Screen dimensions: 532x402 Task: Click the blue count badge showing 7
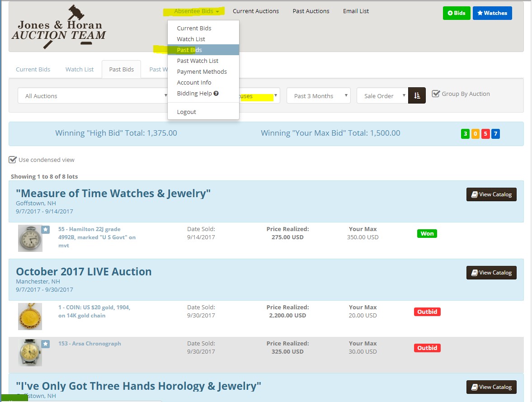pos(495,134)
